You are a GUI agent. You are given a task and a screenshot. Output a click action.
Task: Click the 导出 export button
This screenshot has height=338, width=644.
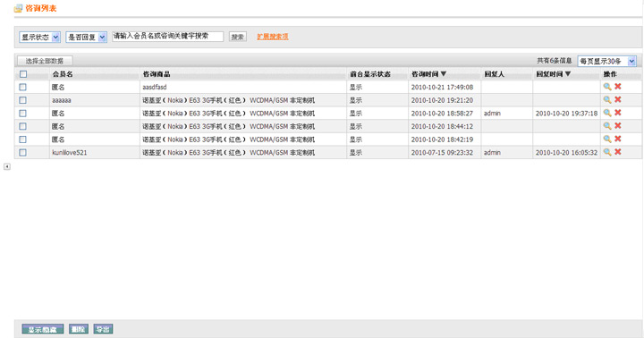(103, 329)
